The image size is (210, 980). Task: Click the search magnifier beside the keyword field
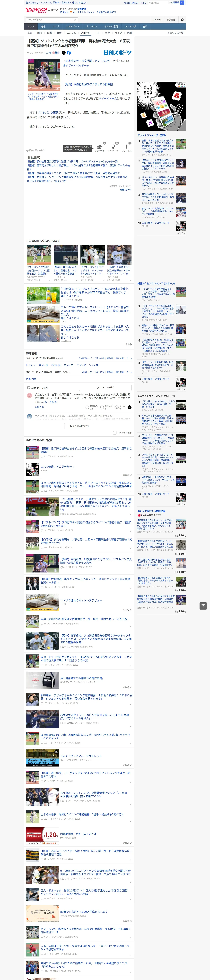(75, 20)
